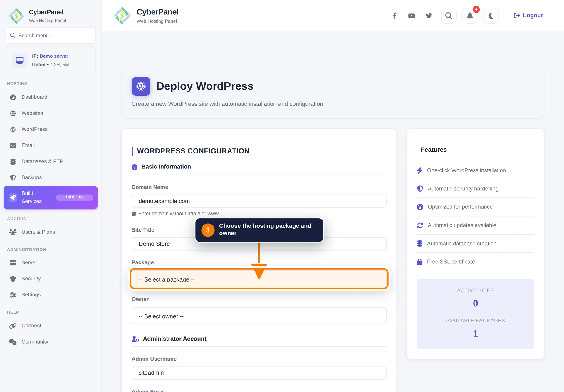Open the Facebook icon link in header

tap(394, 16)
